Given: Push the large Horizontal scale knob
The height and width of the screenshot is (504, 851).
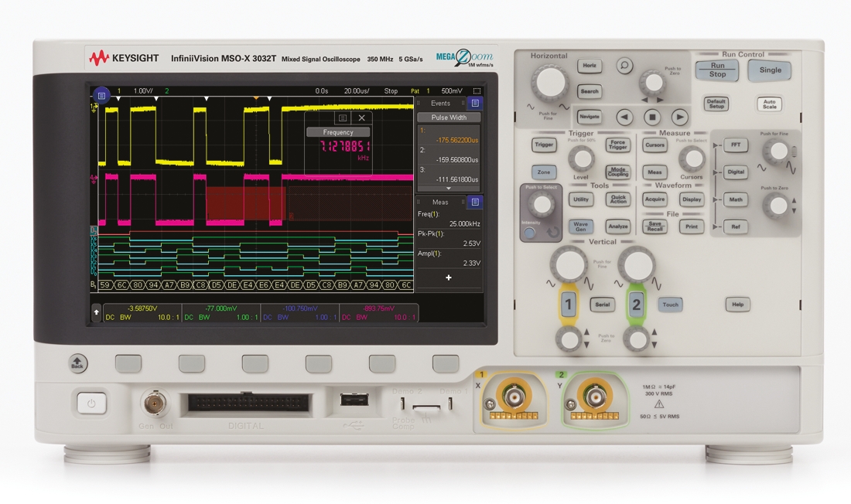Looking at the screenshot, I should (x=550, y=83).
